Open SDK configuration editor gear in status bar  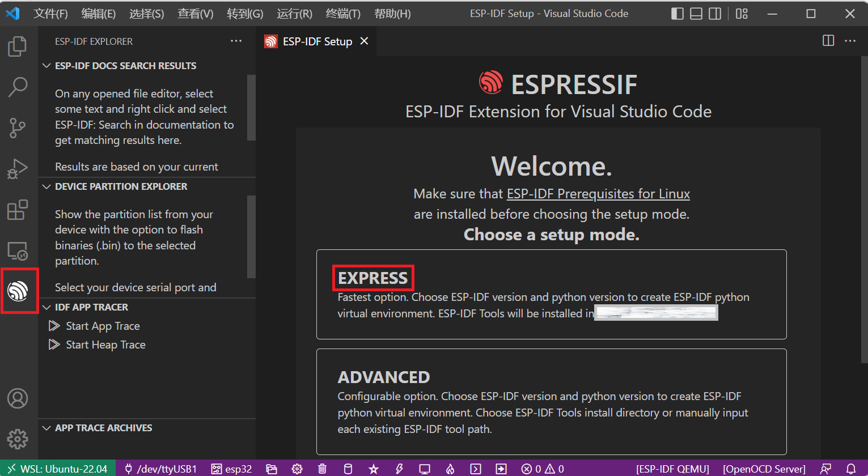click(x=297, y=469)
